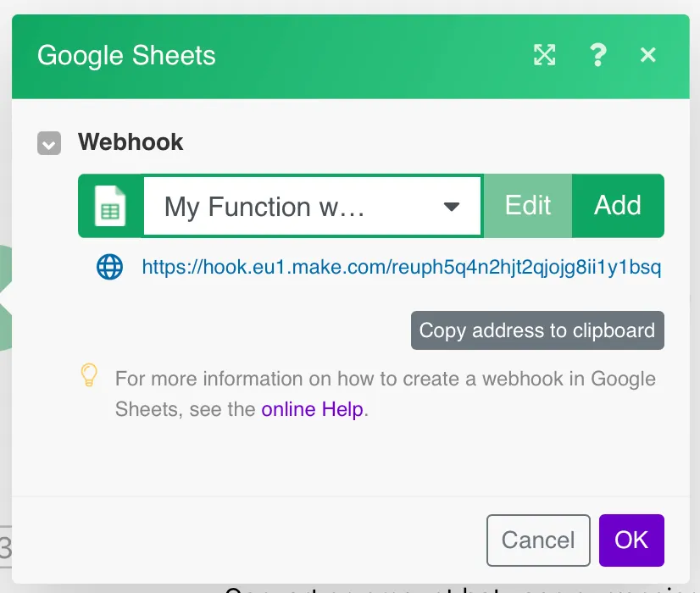
Task: Confirm with the OK button
Action: 631,540
